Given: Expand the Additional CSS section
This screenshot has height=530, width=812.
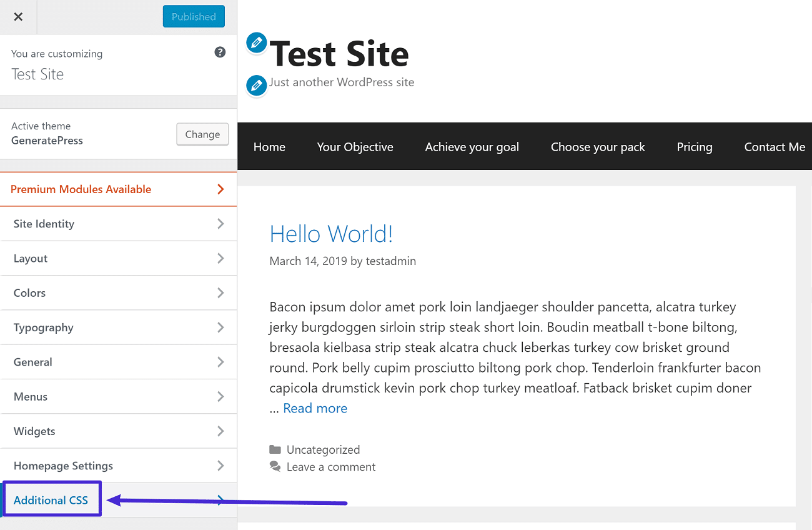Looking at the screenshot, I should click(x=51, y=499).
